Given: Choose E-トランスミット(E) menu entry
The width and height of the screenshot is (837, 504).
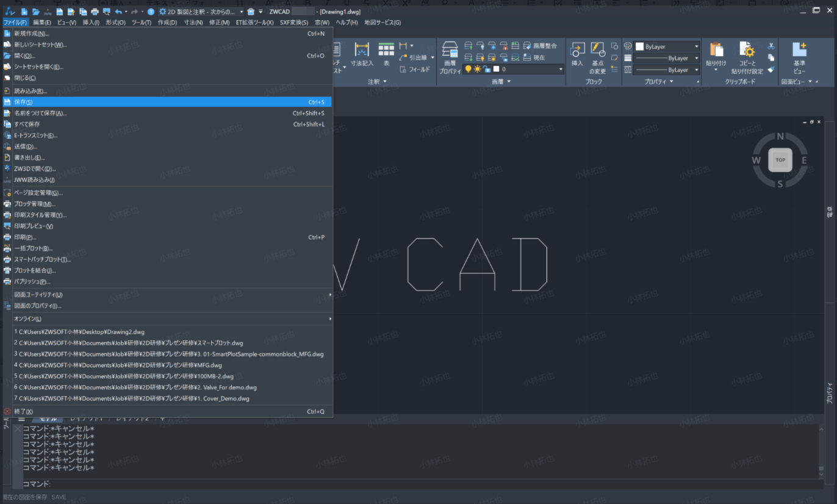Looking at the screenshot, I should [168, 135].
